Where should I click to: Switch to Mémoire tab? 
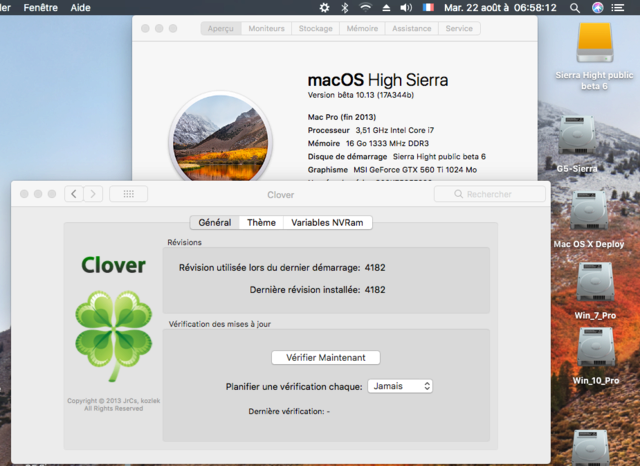pos(362,29)
